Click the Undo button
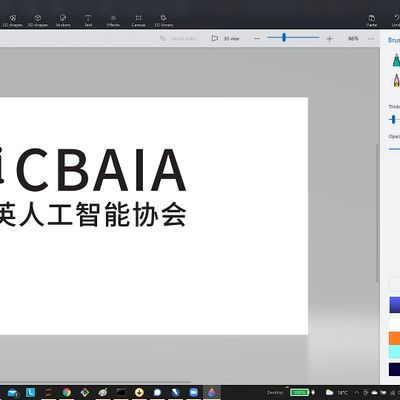400x400 pixels. click(396, 21)
